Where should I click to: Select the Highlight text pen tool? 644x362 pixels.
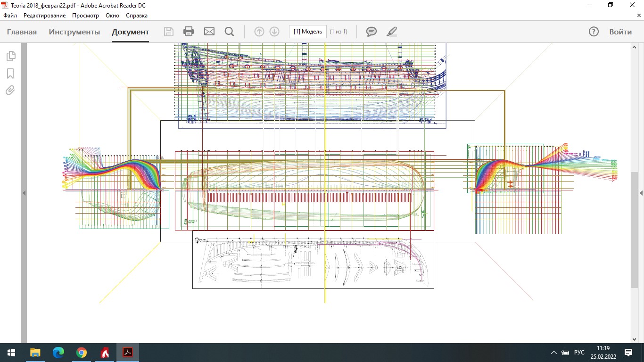392,32
